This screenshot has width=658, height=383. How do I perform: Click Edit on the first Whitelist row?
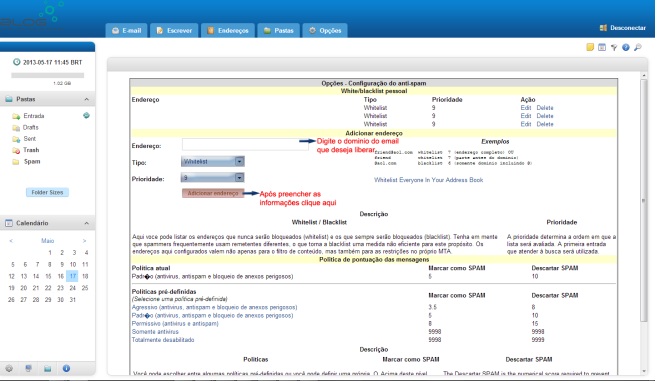526,108
